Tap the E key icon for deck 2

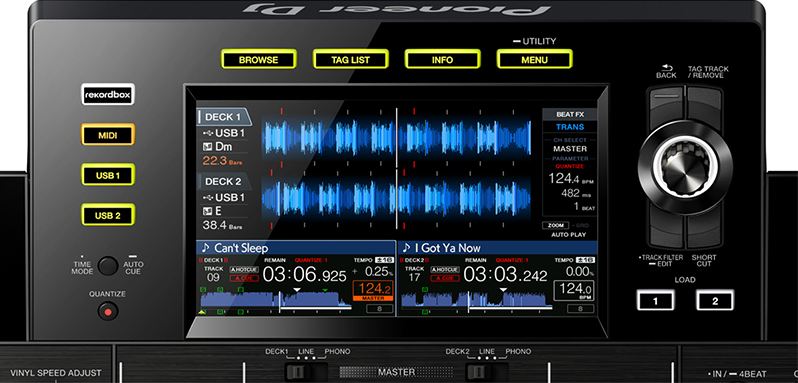[207, 211]
